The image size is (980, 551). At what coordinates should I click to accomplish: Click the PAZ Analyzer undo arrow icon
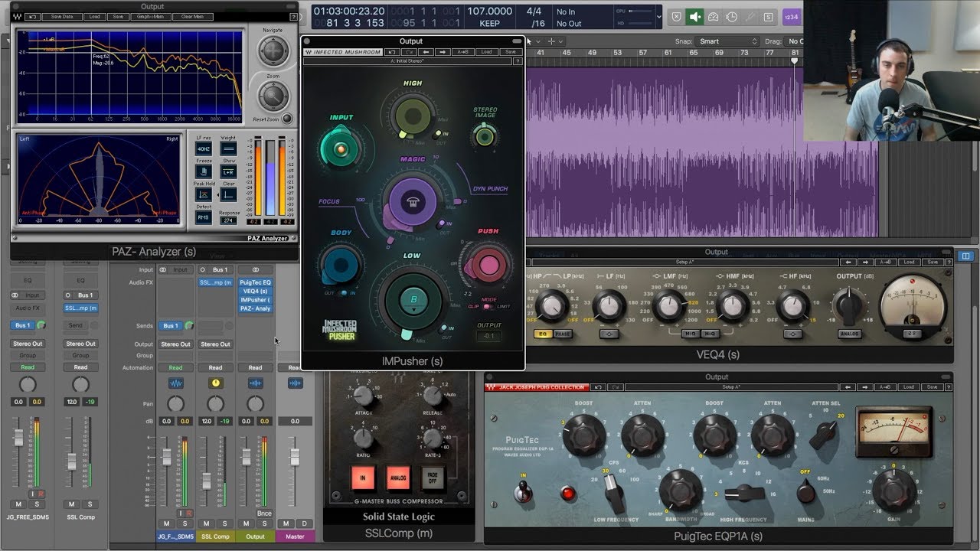tap(32, 16)
